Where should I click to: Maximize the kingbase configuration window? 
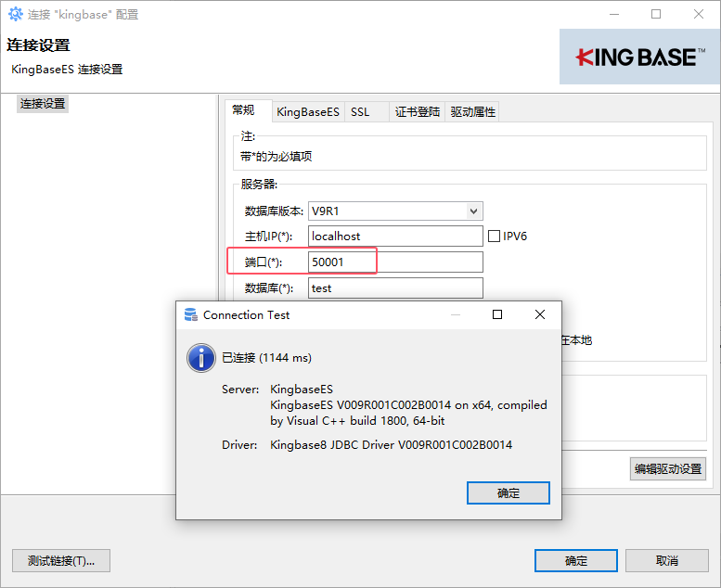[x=656, y=14]
